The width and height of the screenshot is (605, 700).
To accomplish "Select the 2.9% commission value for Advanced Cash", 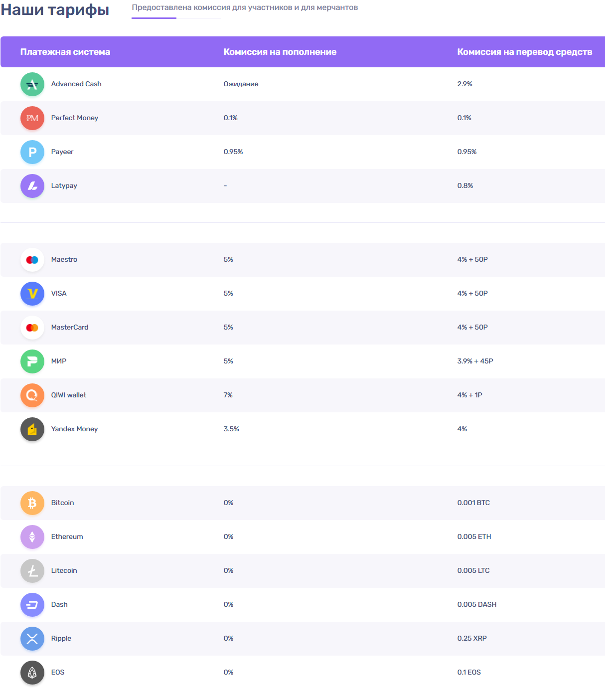I will (x=464, y=84).
